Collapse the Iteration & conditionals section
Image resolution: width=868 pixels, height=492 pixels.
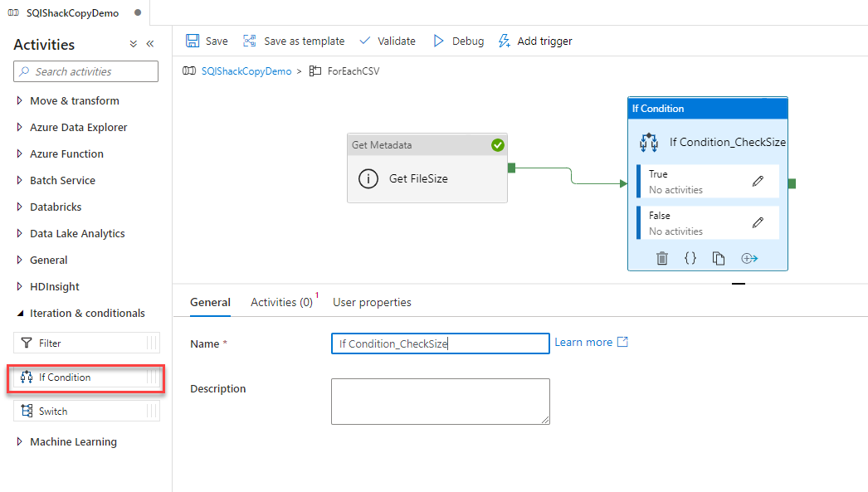87,313
